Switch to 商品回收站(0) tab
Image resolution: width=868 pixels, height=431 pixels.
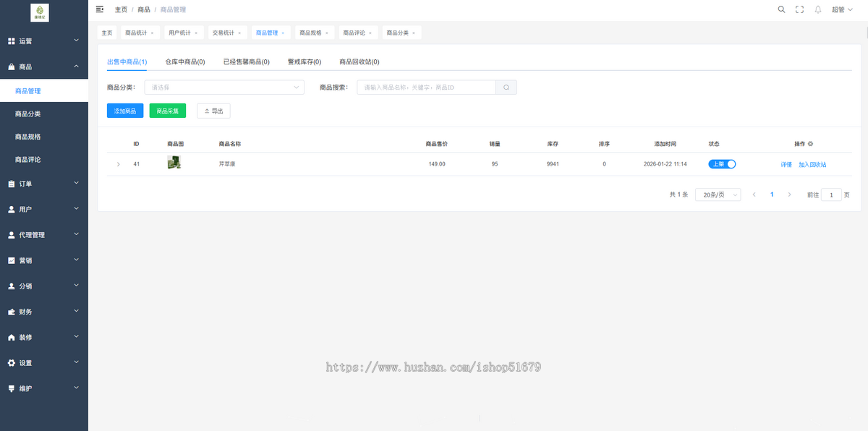(x=359, y=62)
